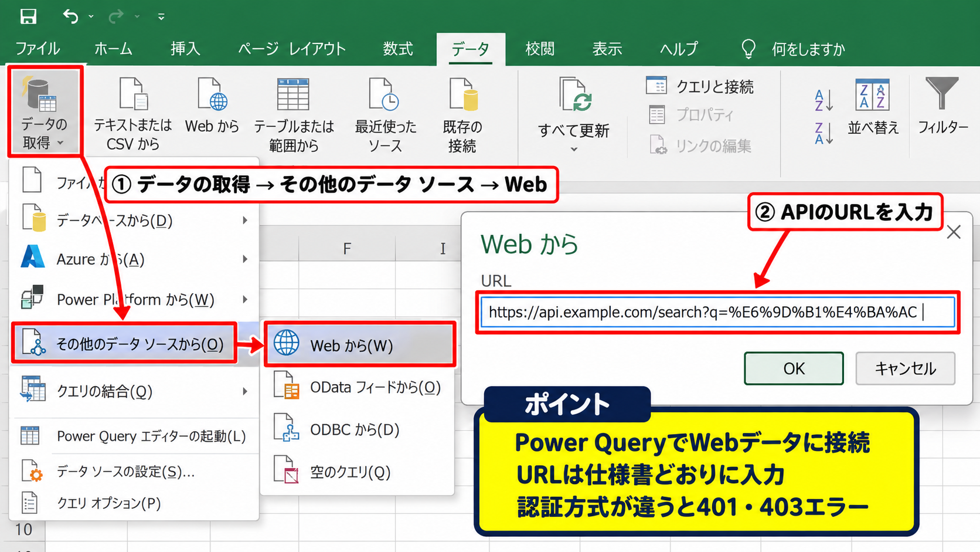Click リンクの編集 in the ribbon
This screenshot has height=552, width=980.
pyautogui.click(x=701, y=145)
